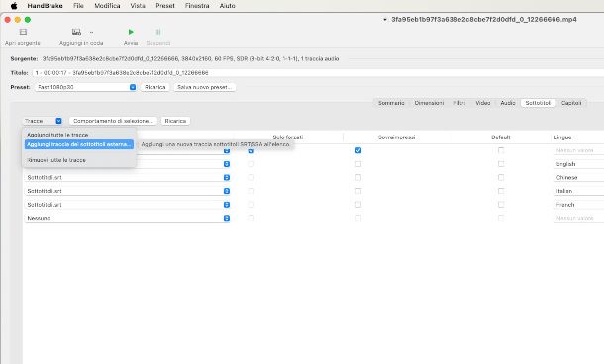Screen dimensions: 604x364
Task: Click the Sovraimpressi column header
Action: pyautogui.click(x=397, y=137)
